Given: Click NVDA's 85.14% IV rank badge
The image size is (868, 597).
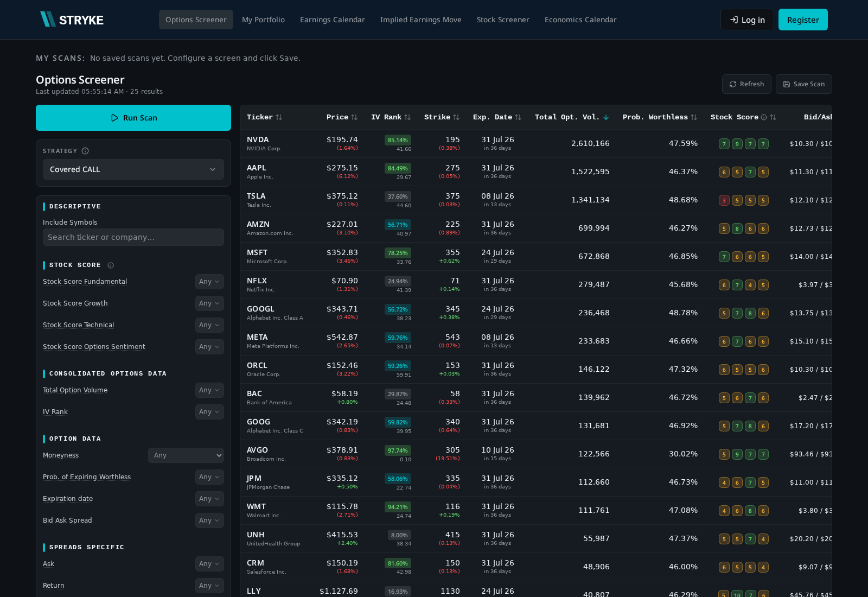Looking at the screenshot, I should pyautogui.click(x=398, y=140).
